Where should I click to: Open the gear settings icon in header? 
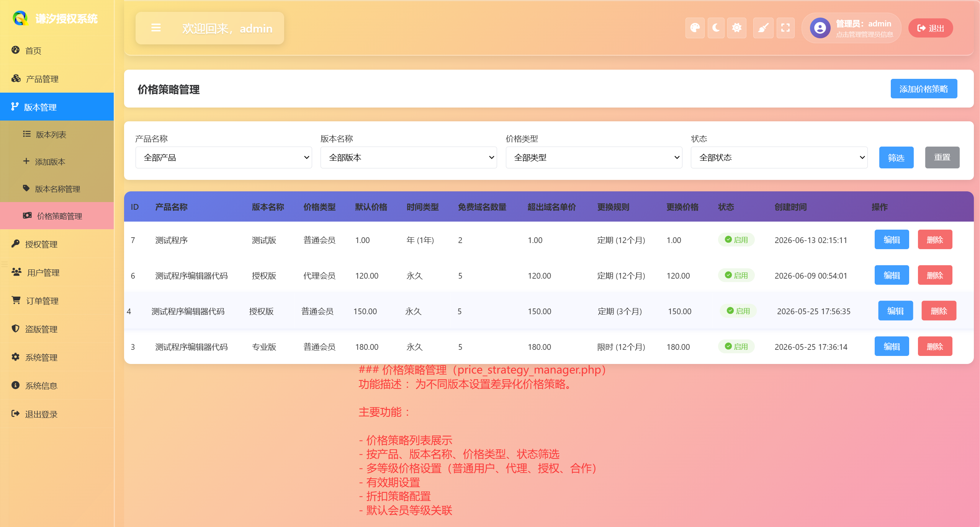point(737,28)
